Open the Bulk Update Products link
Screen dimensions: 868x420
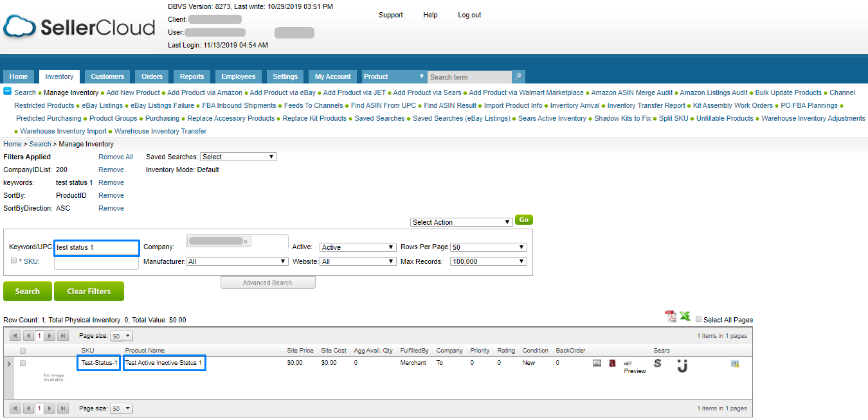click(788, 92)
